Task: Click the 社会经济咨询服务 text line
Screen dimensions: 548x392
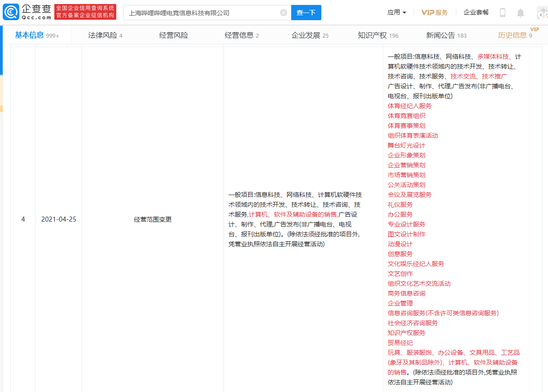Action: [x=413, y=323]
